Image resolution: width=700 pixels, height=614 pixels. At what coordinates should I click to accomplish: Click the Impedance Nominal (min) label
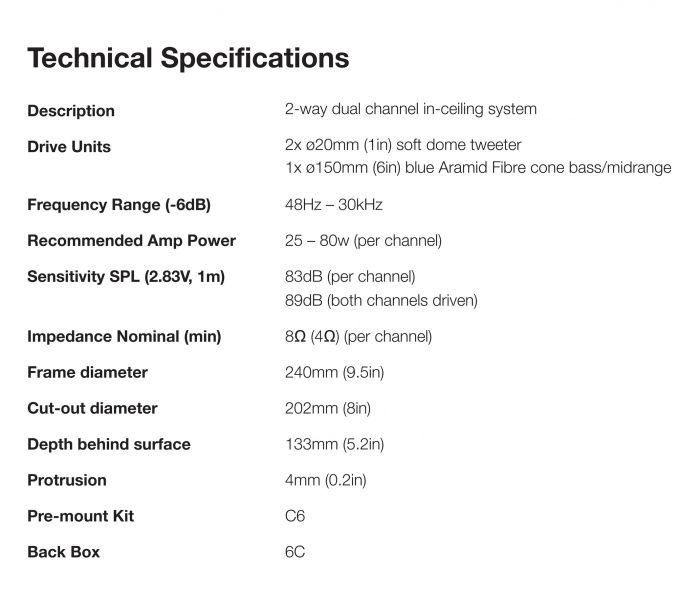[x=124, y=337]
